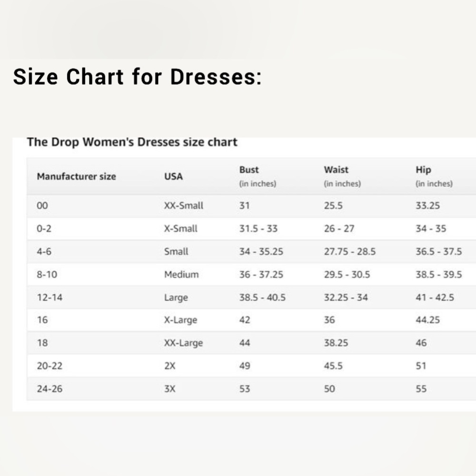Select the 'XX-Small' size cell
476x476 pixels.
tap(184, 206)
